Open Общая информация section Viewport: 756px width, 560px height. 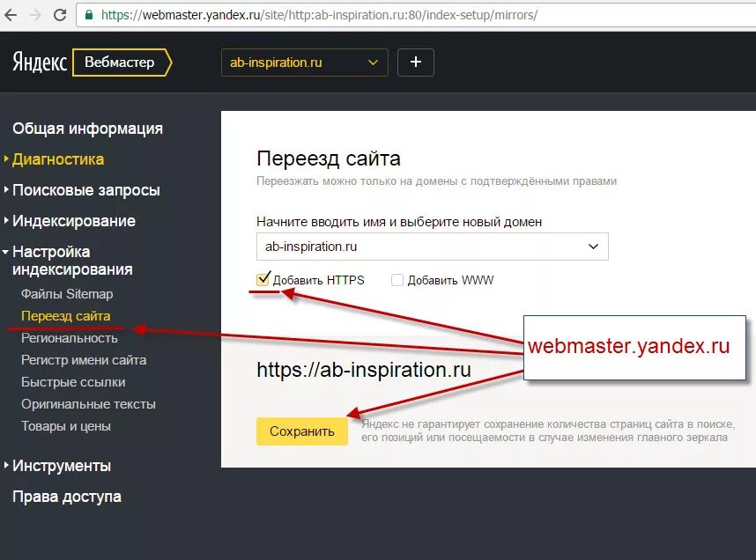click(88, 129)
